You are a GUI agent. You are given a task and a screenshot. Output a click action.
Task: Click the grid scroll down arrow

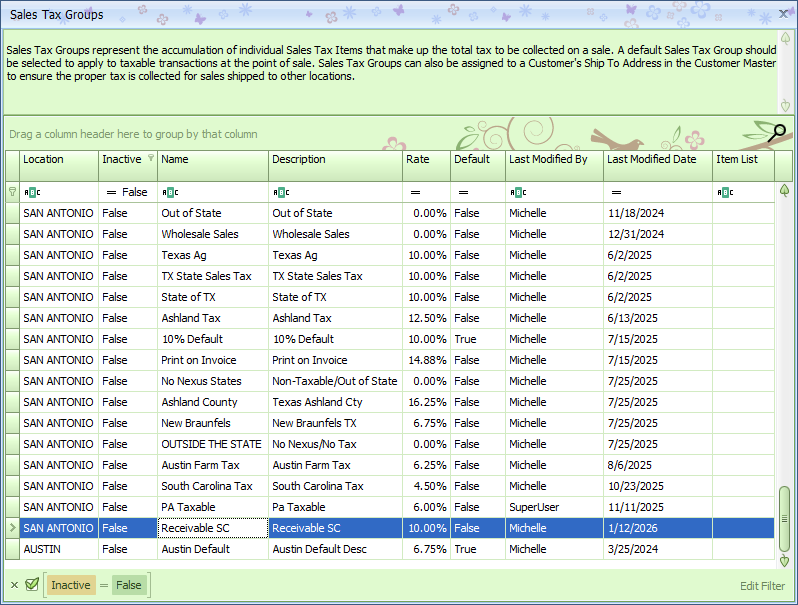coord(785,561)
